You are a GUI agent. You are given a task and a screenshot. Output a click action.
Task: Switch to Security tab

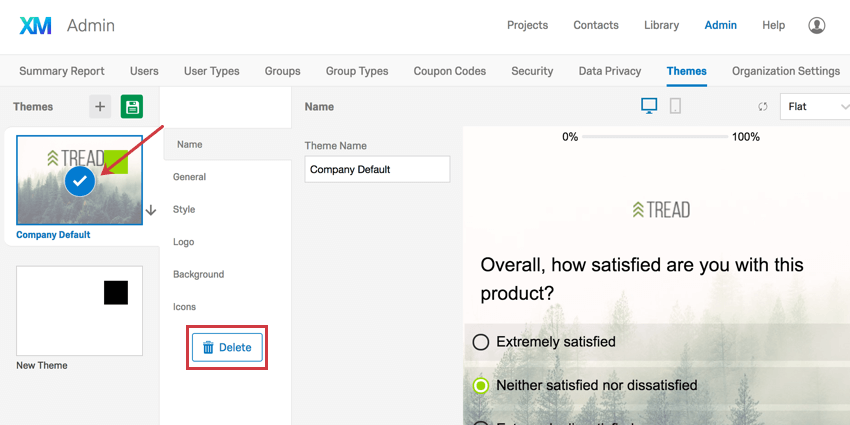click(x=532, y=71)
